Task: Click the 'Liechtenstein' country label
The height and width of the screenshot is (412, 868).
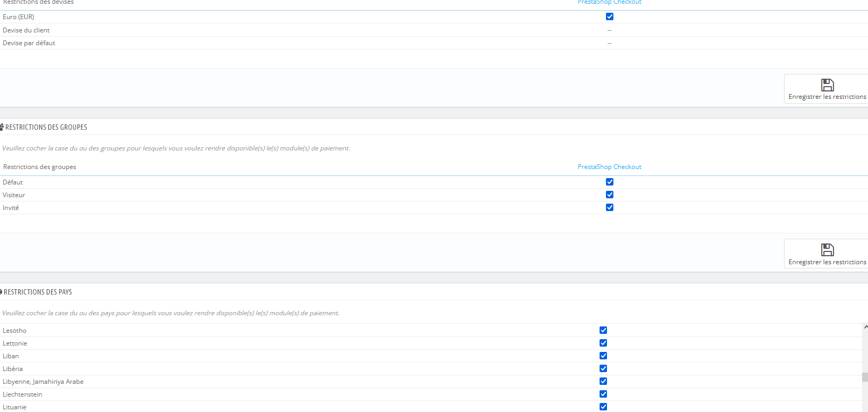Action: pos(22,394)
